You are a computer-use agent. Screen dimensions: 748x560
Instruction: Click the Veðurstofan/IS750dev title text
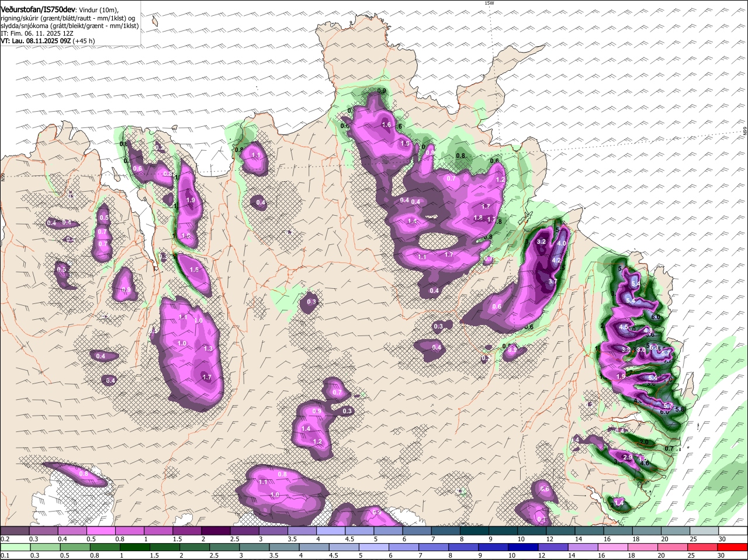[38, 9]
